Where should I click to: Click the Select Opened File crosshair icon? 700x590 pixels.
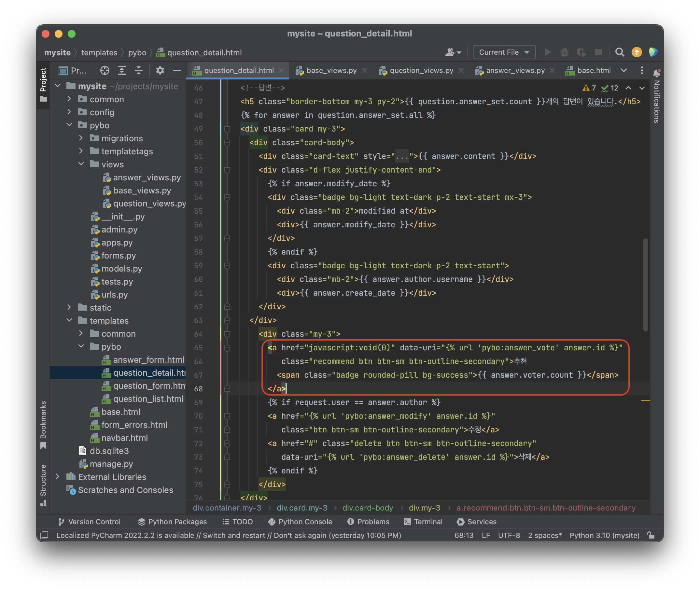pos(105,70)
